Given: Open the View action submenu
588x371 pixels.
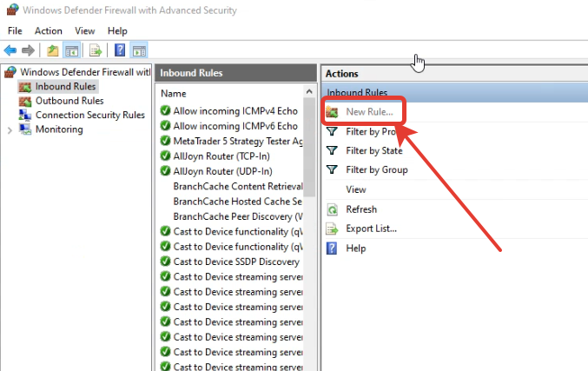Looking at the screenshot, I should click(x=356, y=189).
